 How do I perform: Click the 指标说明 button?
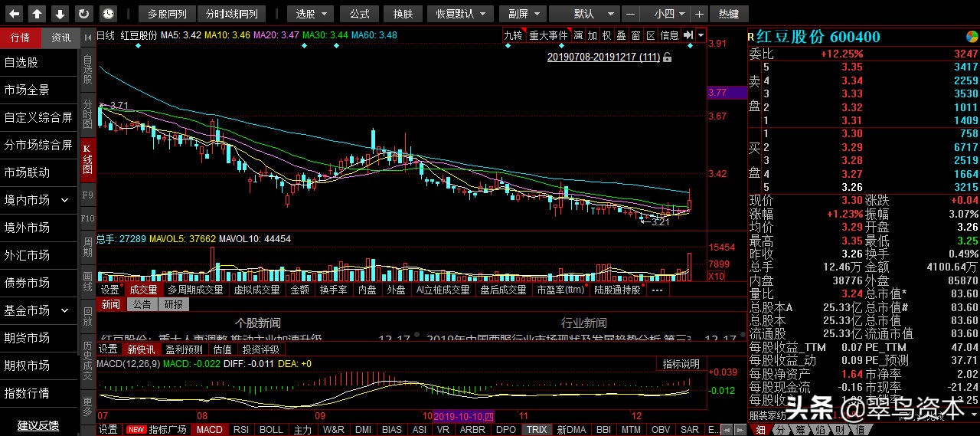coord(681,364)
